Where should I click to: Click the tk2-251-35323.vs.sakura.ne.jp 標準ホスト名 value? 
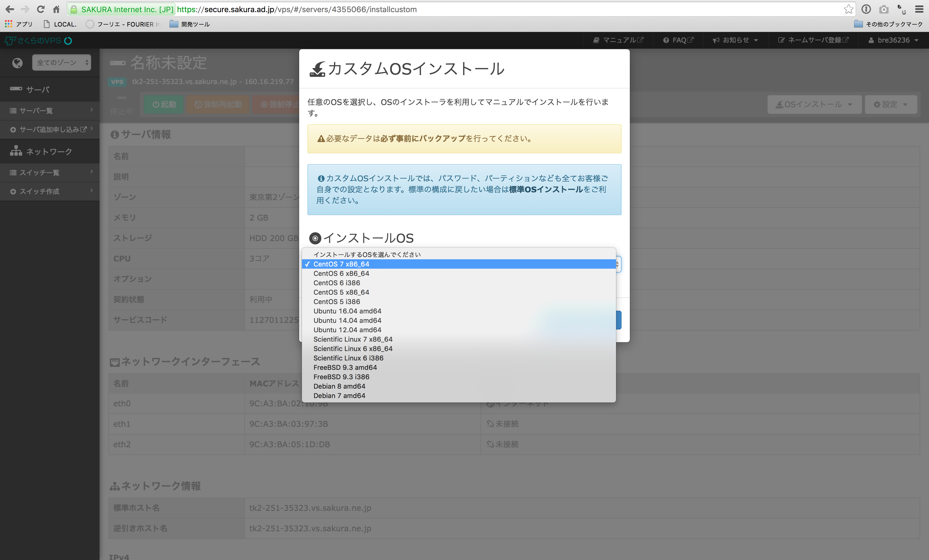[310, 507]
